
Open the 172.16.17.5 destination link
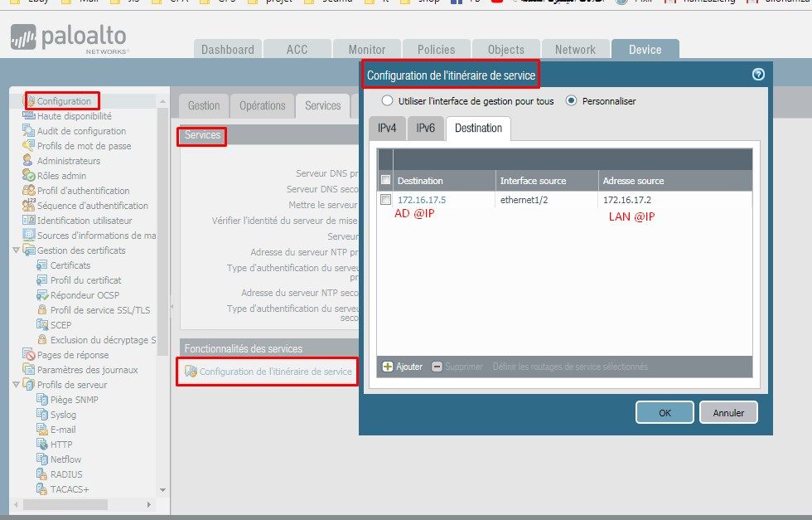[x=422, y=200]
